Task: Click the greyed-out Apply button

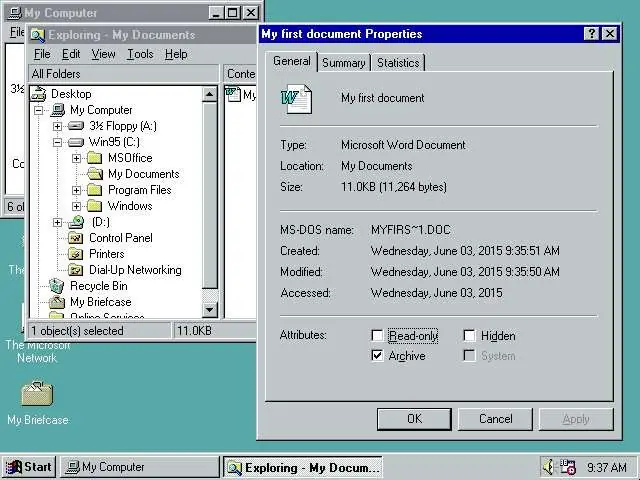Action: pos(576,419)
